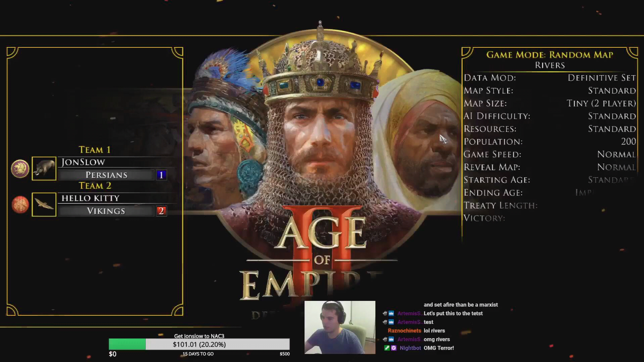Click the ArtemisS username beside 'test'

(x=410, y=322)
